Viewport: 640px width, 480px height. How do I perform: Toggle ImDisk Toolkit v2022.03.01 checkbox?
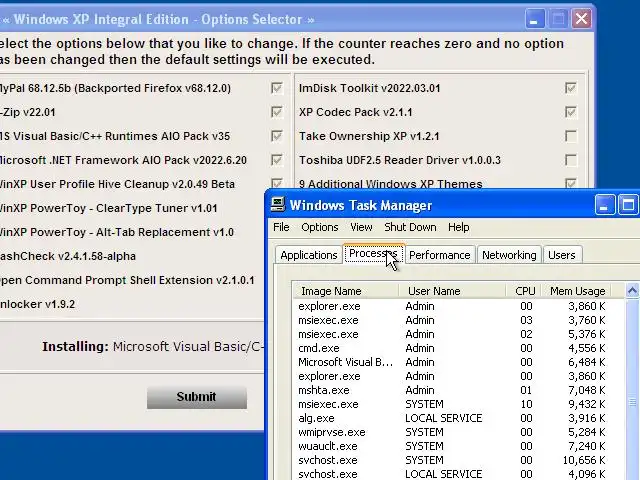click(x=571, y=88)
